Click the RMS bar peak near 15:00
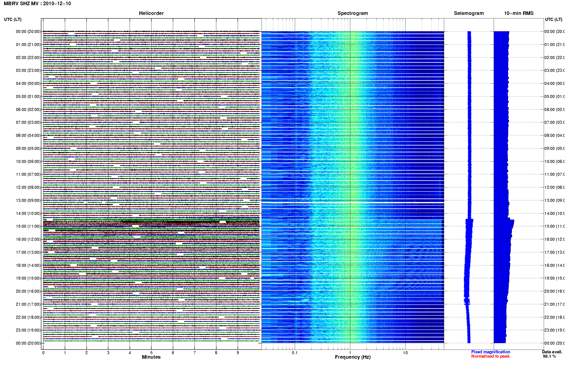 (504, 221)
